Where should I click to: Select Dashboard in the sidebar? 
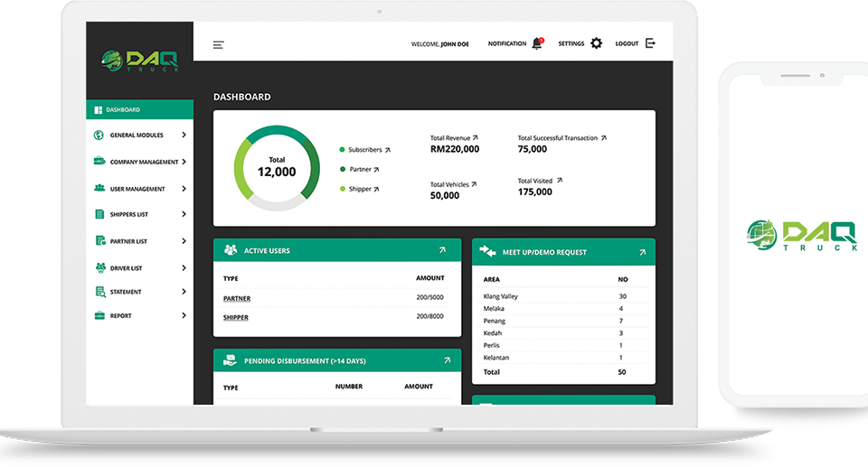(x=123, y=110)
